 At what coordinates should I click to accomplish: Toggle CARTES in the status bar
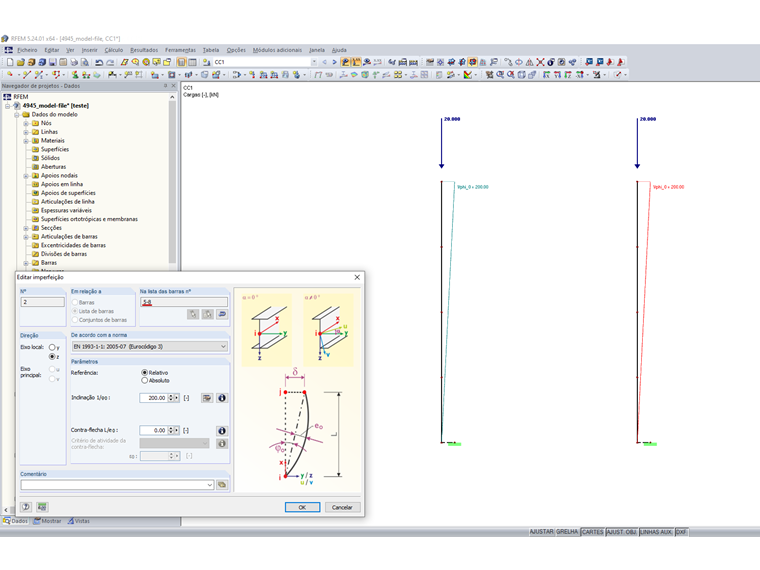592,532
